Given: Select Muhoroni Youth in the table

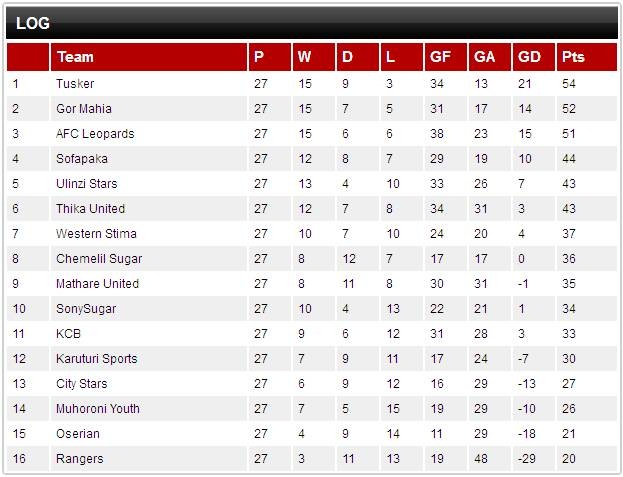Looking at the screenshot, I should (x=98, y=409).
